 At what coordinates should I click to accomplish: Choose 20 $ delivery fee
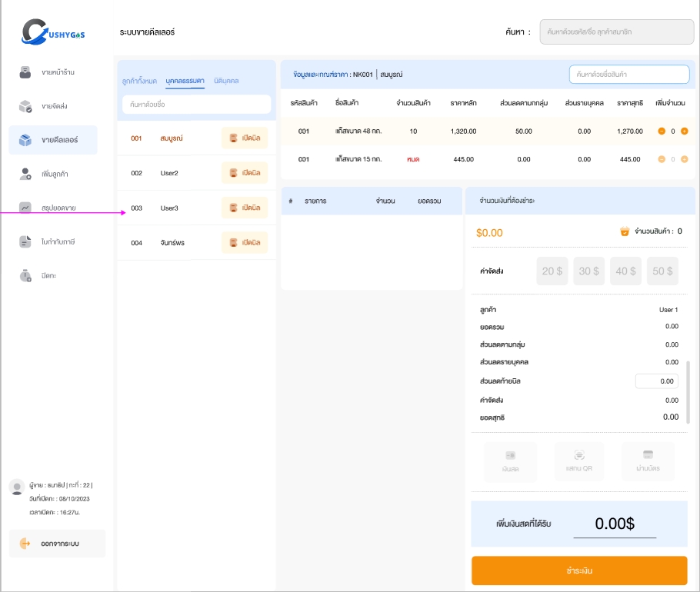[552, 271]
